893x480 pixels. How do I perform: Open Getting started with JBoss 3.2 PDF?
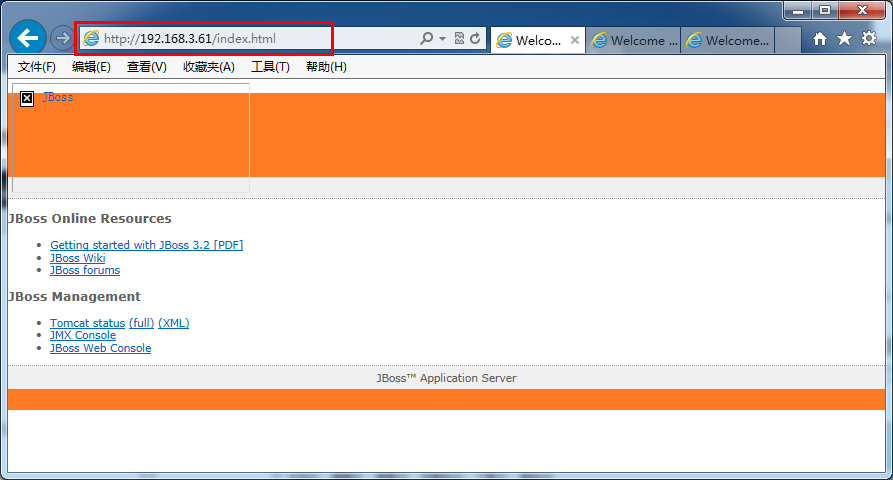point(146,245)
